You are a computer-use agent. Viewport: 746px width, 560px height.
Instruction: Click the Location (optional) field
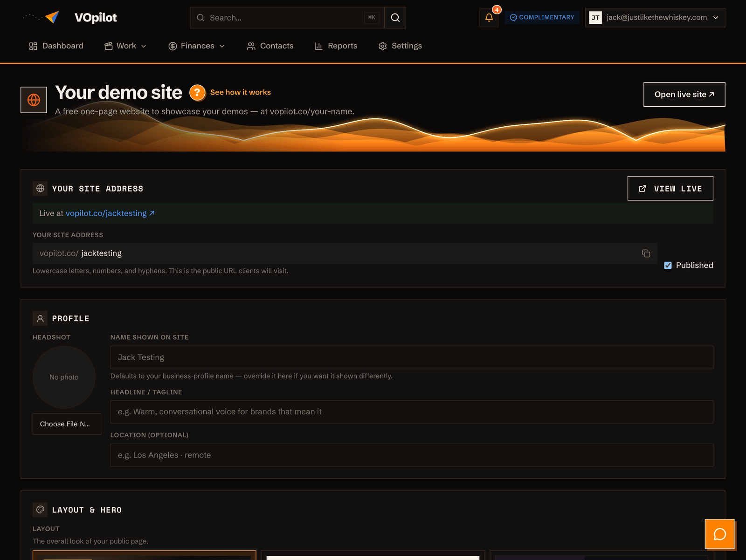(x=412, y=455)
